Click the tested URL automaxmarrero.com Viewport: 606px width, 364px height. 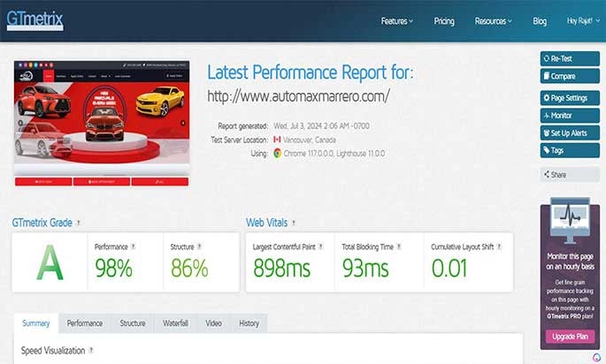[x=298, y=96]
